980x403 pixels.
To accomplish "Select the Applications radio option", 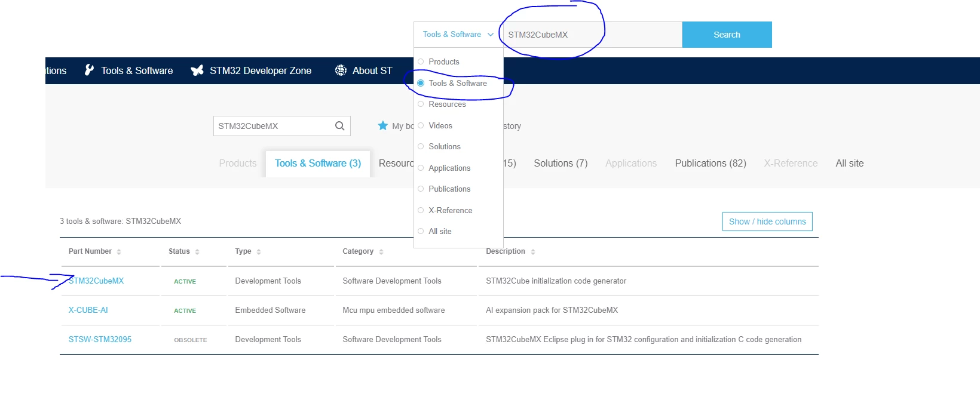I will pyautogui.click(x=421, y=168).
